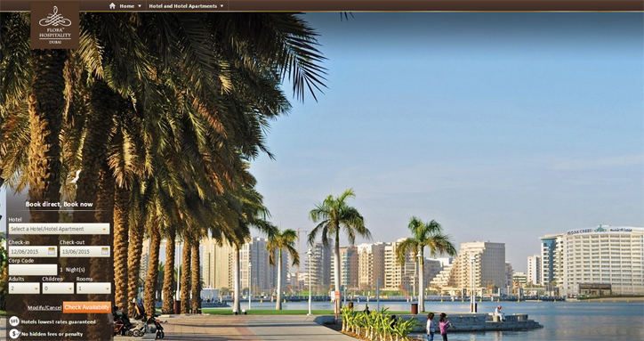Click the 'Book direct, Book now' heading
This screenshot has height=341, width=644.
tap(59, 204)
